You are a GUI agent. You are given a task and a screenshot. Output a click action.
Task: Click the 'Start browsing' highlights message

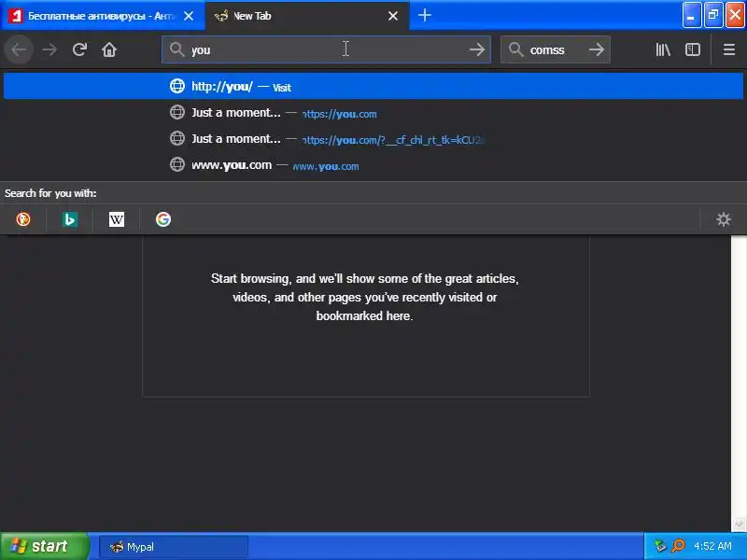point(365,297)
